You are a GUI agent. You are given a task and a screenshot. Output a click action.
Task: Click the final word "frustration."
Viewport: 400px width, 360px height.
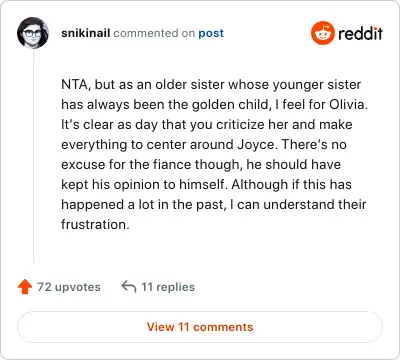(95, 224)
